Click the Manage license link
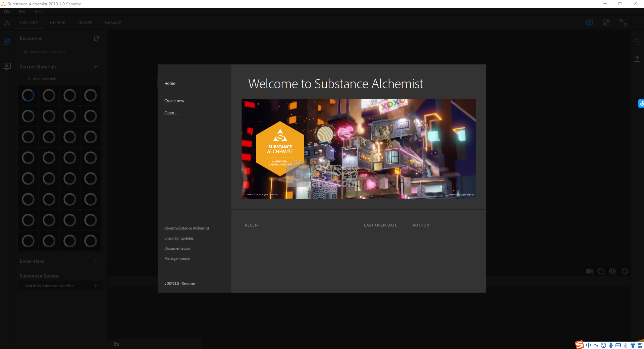Image resolution: width=644 pixels, height=349 pixels. coord(177,258)
